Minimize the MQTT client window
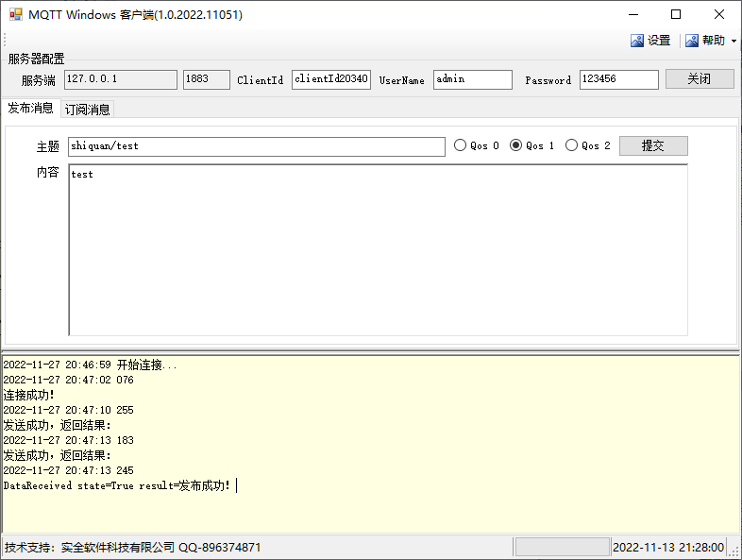742x560 pixels. click(x=633, y=15)
